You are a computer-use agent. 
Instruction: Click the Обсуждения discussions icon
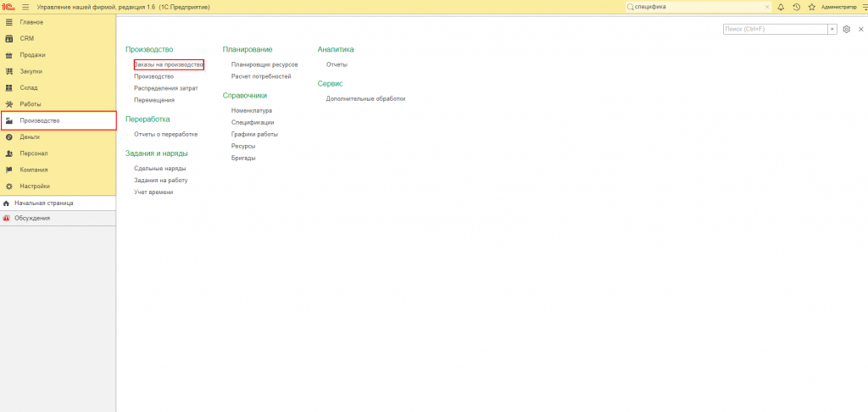[6, 218]
